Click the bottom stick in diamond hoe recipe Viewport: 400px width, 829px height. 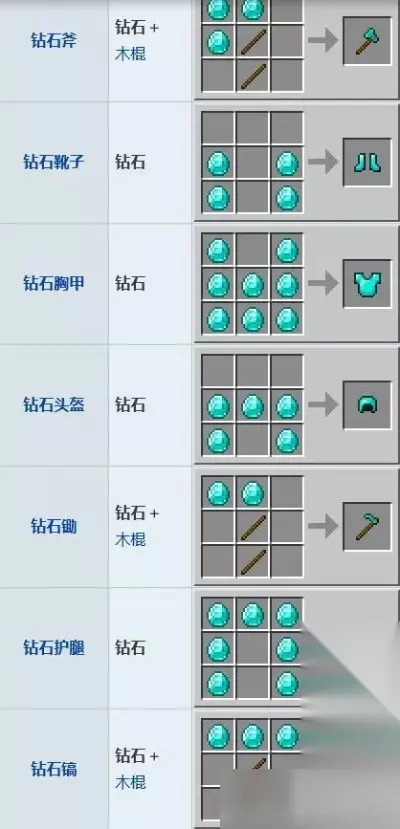253,561
